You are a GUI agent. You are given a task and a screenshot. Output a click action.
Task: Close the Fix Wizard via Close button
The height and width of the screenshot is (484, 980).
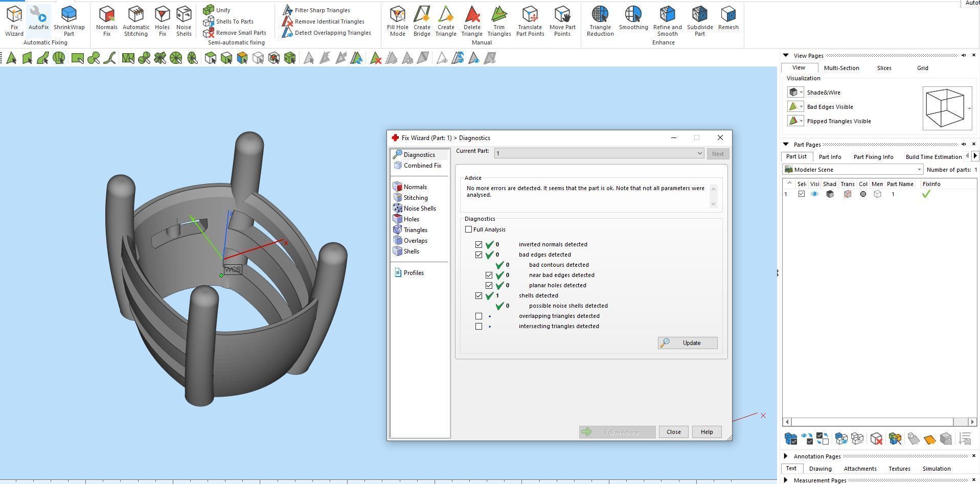coord(674,432)
